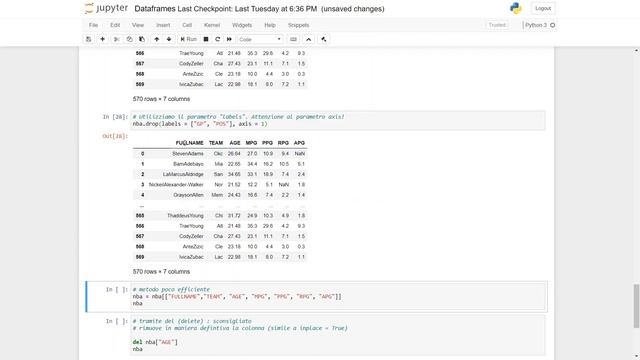Copy selected cells icon
640x360 pixels.
129,39
